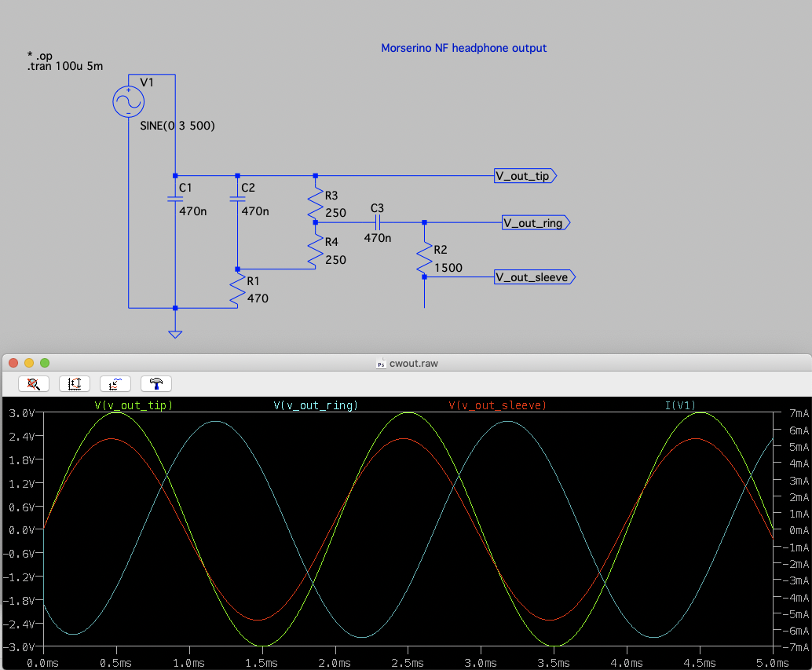Image resolution: width=812 pixels, height=670 pixels.
Task: Select the ground symbol in the schematic
Action: pos(175,335)
